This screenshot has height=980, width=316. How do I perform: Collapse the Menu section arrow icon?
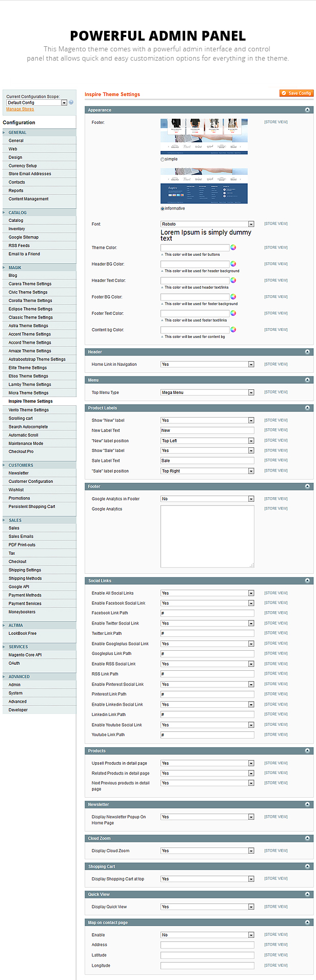point(307,380)
